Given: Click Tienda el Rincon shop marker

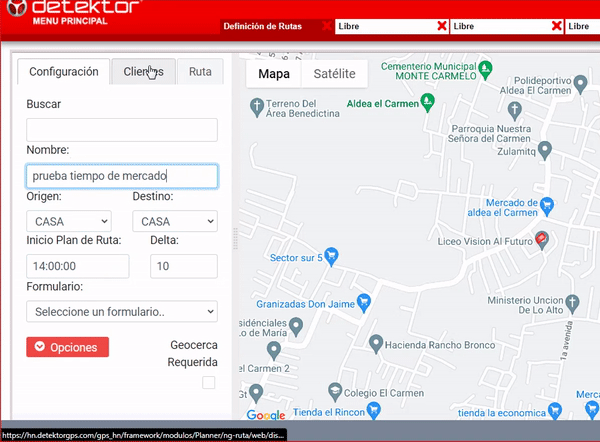Looking at the screenshot, I should coord(373,411).
